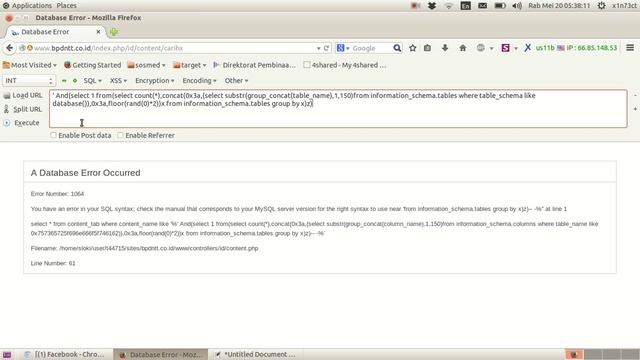The width and height of the screenshot is (640, 360).
Task: Open the URL history dropdown arrow
Action: (x=318, y=48)
